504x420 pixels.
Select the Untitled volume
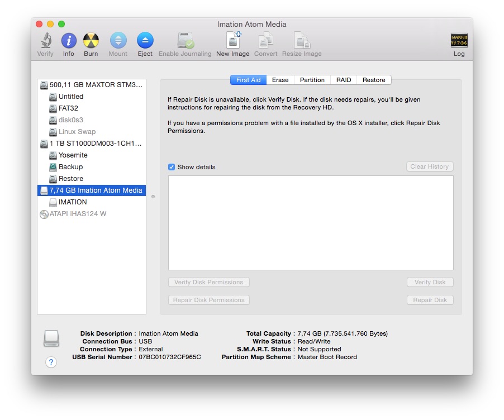[x=92, y=97]
